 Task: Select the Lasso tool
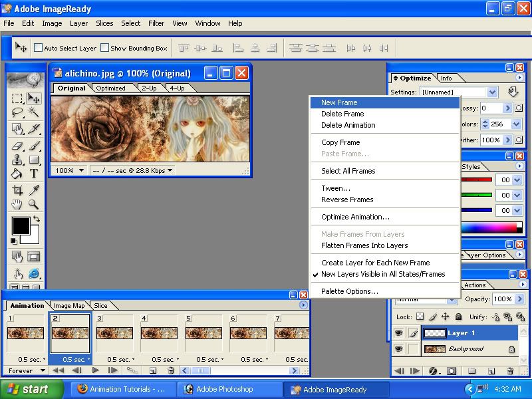(17, 112)
